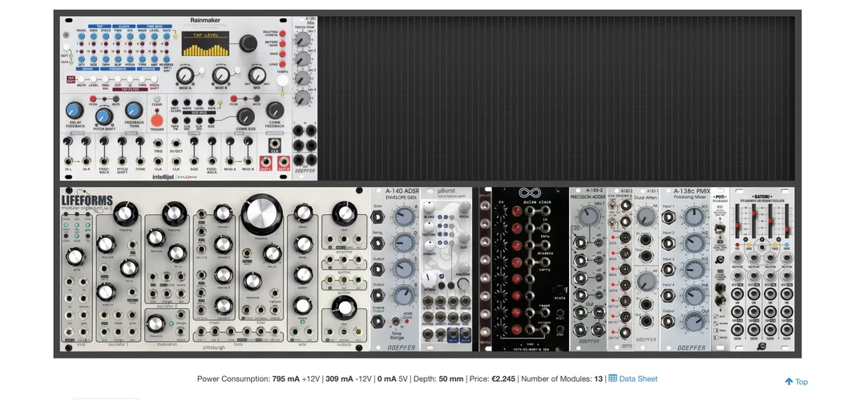Image resolution: width=868 pixels, height=401 pixels.
Task: Toggle tap edit MUTE white button
Action: (x=80, y=79)
